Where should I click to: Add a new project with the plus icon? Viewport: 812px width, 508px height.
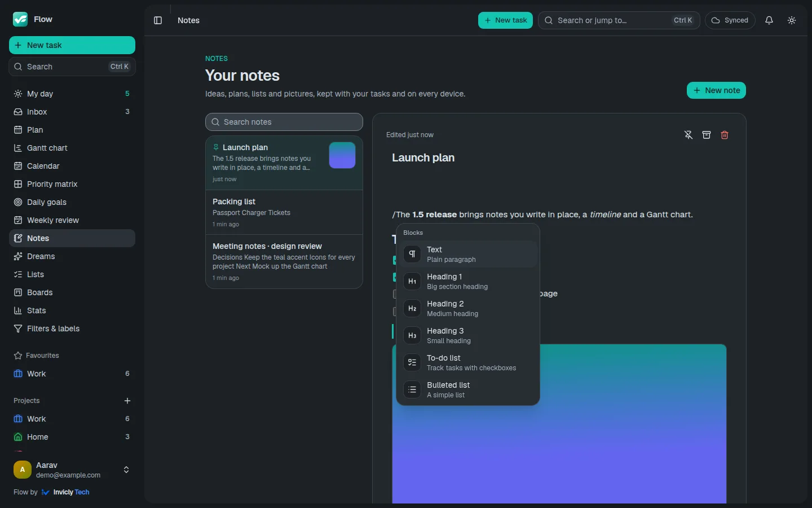point(127,401)
